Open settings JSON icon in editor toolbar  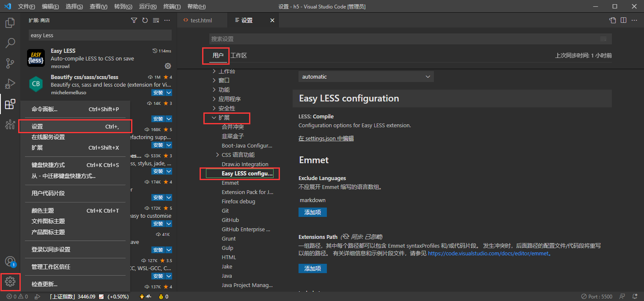[612, 20]
